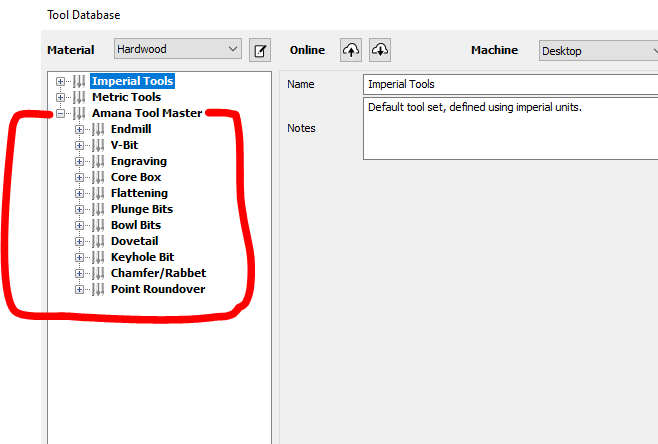Collapse the Amana Tool Master node
658x444 pixels.
pyautogui.click(x=60, y=113)
